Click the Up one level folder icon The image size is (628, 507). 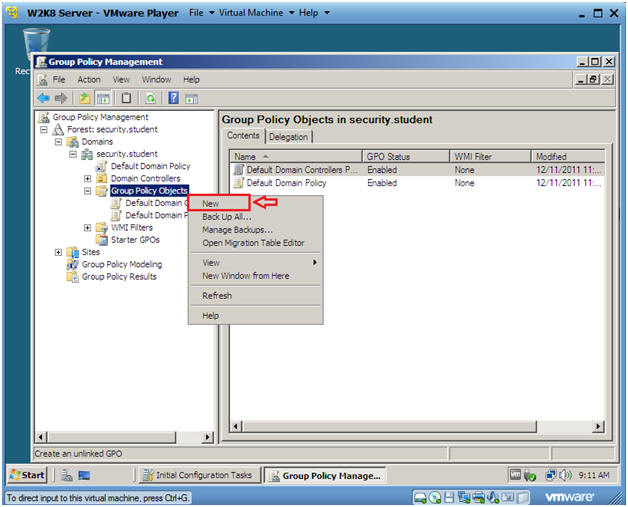click(85, 98)
